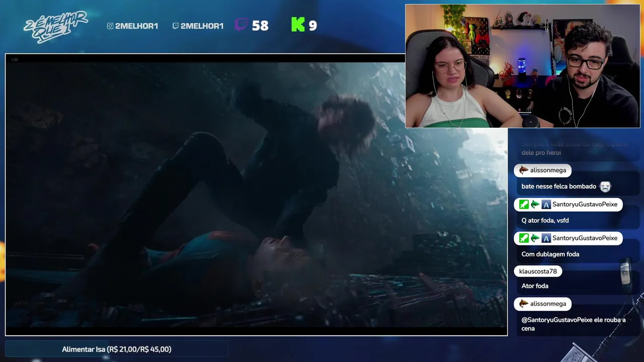Viewport: 644px width, 362px height.
Task: Click blue 'A' badge above 'Q ator foda, vsfd'
Action: click(x=546, y=205)
